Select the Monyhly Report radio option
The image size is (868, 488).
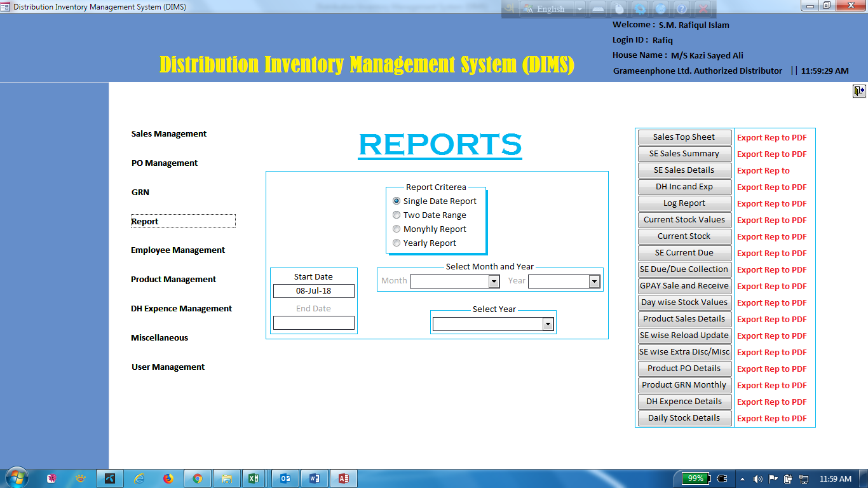click(x=397, y=229)
